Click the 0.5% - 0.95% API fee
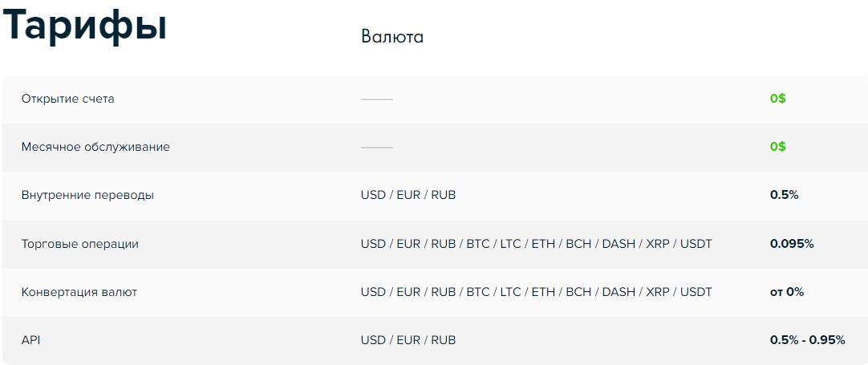 click(x=808, y=340)
